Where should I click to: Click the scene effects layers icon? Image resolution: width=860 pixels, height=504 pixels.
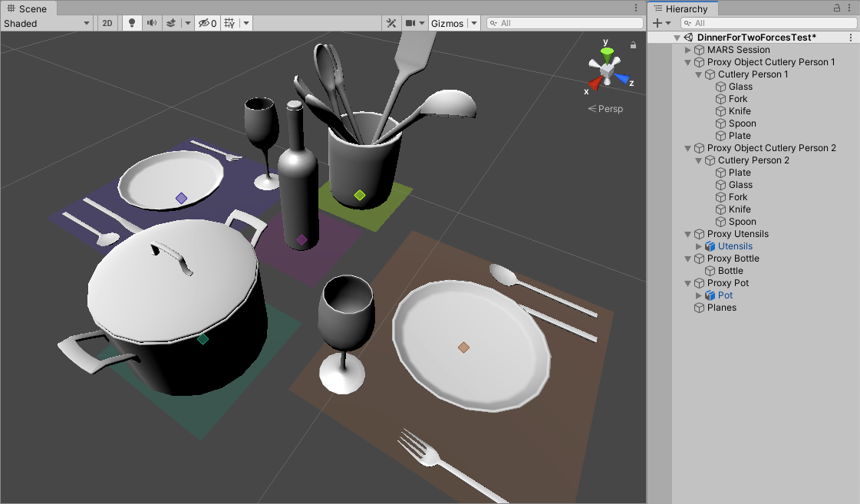point(170,23)
